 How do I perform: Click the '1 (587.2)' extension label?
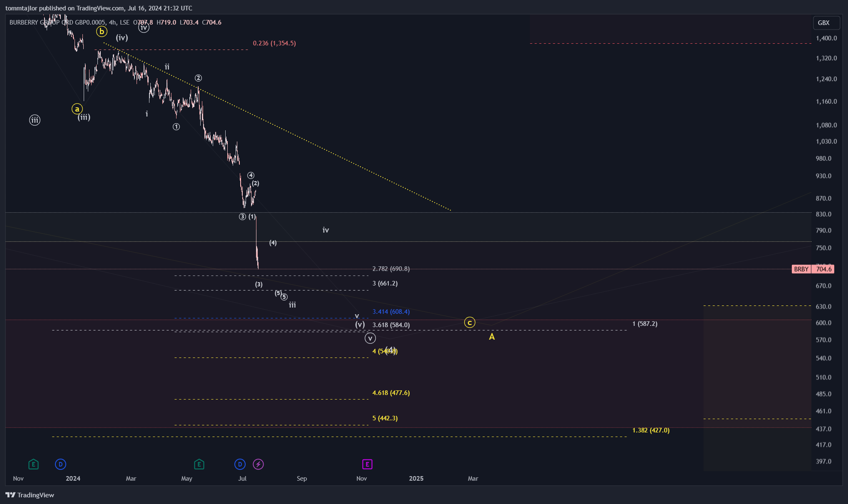click(x=645, y=324)
